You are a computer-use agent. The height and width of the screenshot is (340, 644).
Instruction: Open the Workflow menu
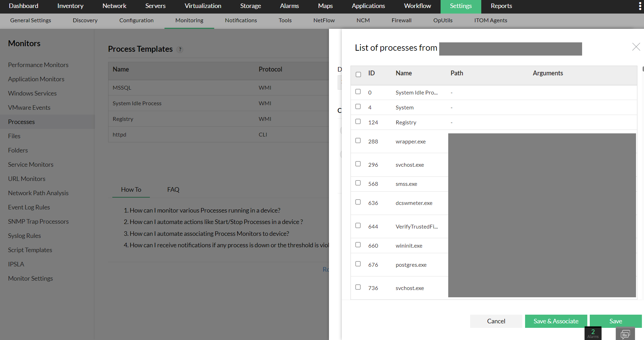pyautogui.click(x=417, y=6)
